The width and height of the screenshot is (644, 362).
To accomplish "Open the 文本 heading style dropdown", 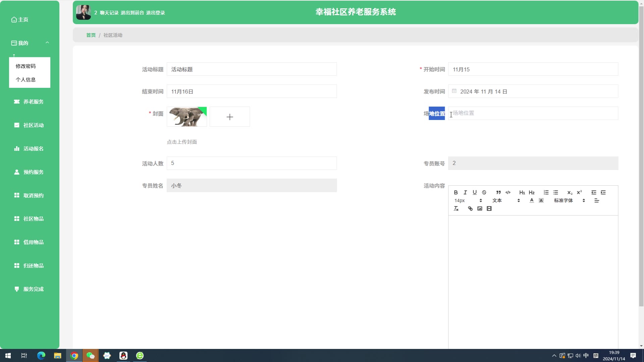I will click(x=506, y=200).
